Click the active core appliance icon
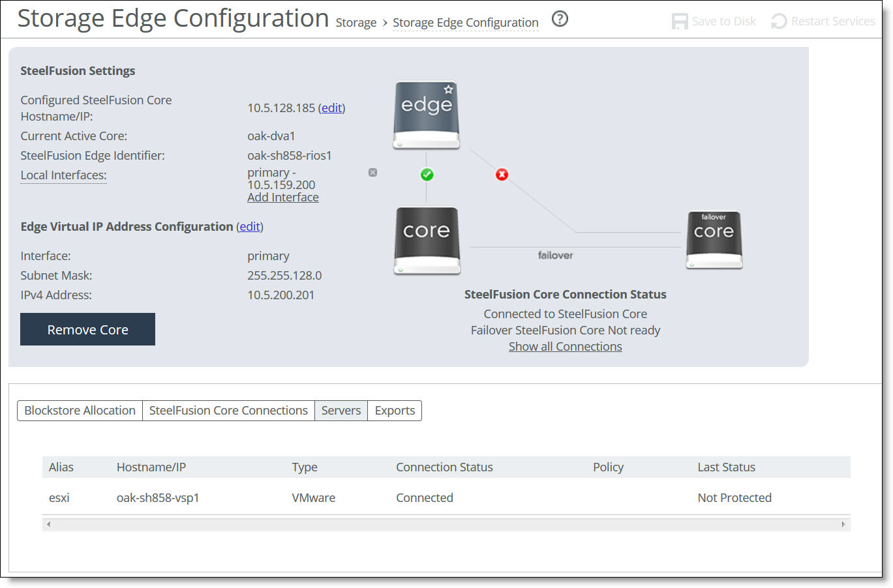Screen dimensions: 893x588 point(427,240)
